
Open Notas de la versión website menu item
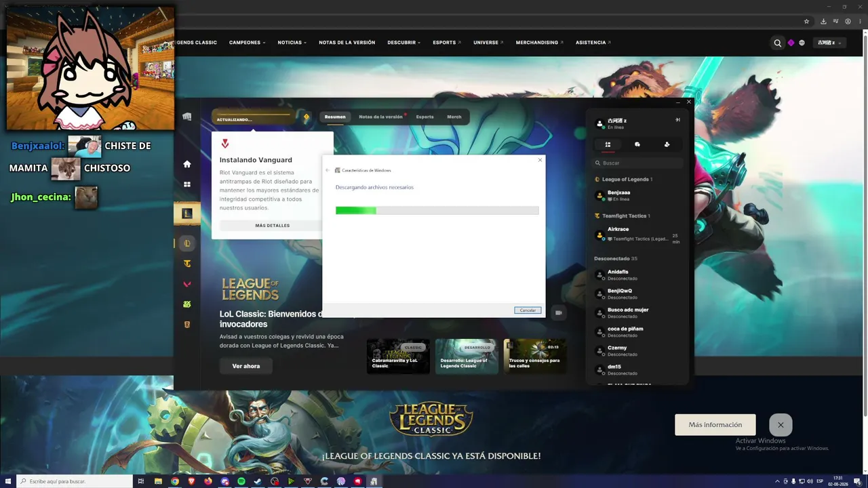pos(347,43)
